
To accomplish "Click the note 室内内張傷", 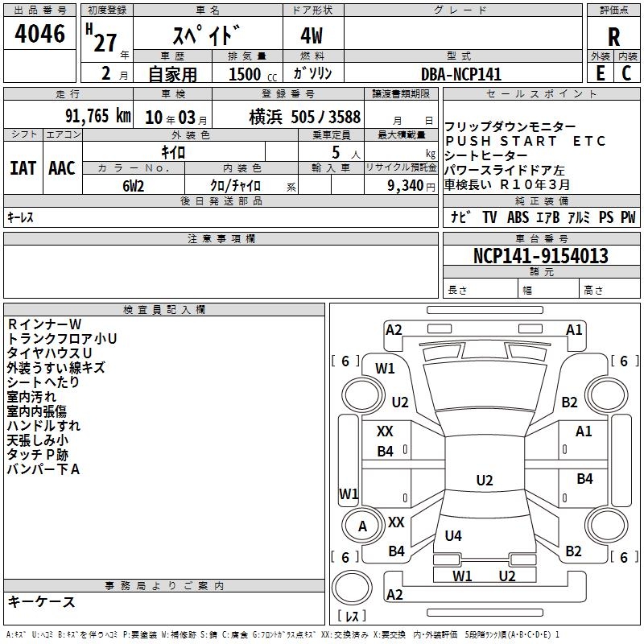I will pyautogui.click(x=37, y=411).
